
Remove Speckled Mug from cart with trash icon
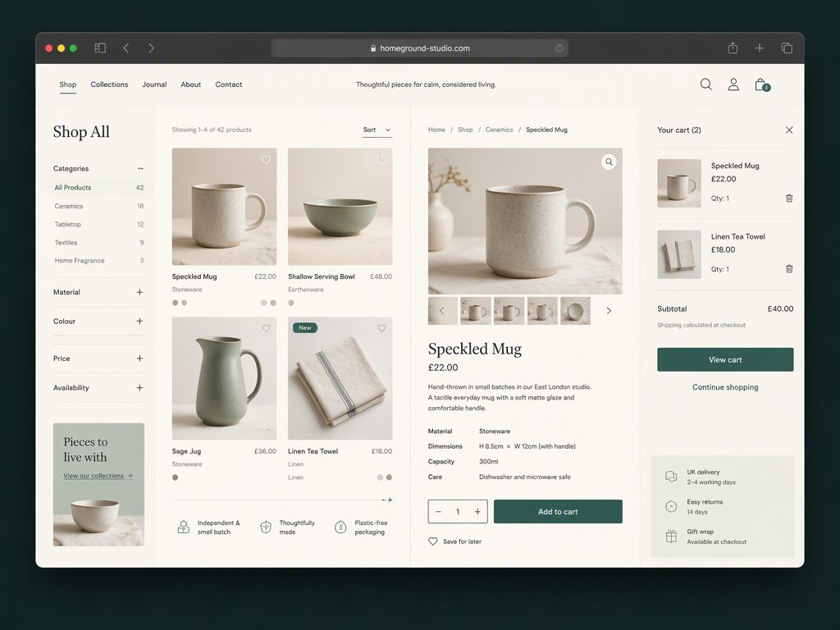click(789, 199)
